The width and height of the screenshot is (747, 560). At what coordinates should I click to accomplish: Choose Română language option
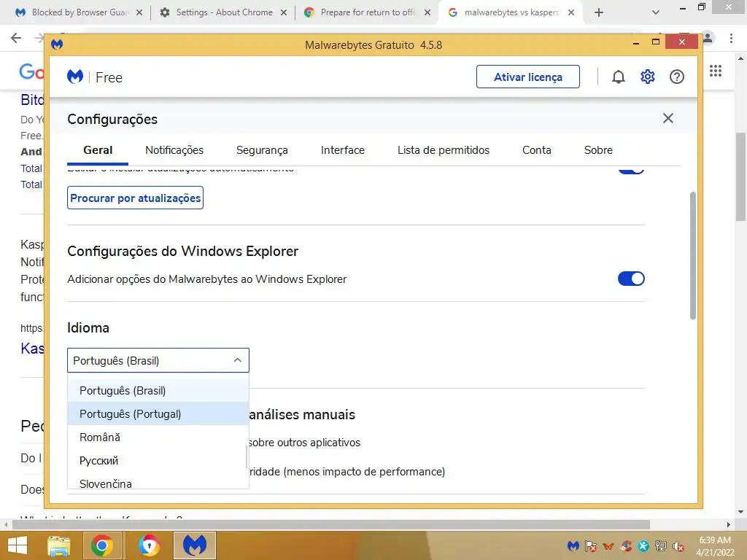pos(158,437)
